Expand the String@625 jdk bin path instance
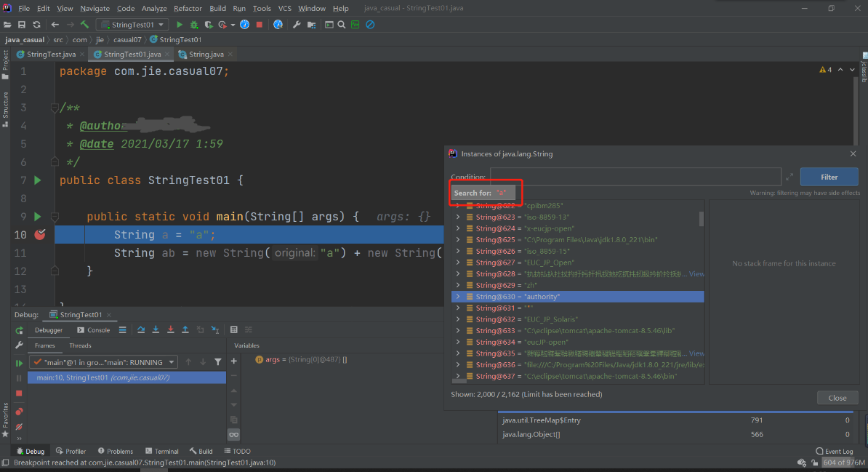The image size is (868, 472). (458, 240)
